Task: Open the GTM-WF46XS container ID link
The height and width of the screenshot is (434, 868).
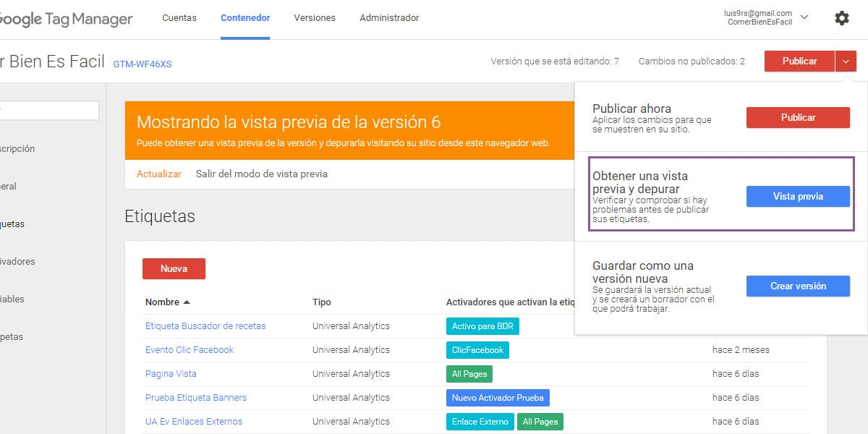Action: (x=142, y=64)
